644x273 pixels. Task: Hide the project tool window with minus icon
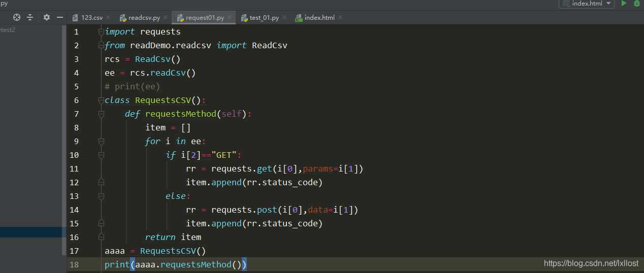tap(60, 17)
